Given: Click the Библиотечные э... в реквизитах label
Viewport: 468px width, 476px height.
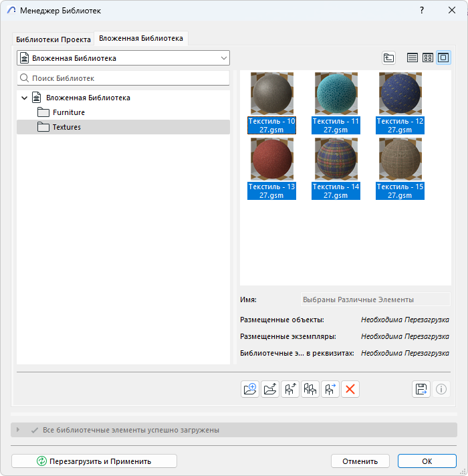Looking at the screenshot, I should (297, 353).
